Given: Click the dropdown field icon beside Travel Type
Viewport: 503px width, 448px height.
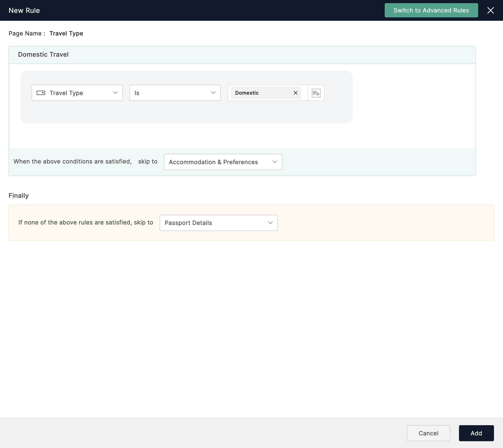Looking at the screenshot, I should [x=41, y=93].
